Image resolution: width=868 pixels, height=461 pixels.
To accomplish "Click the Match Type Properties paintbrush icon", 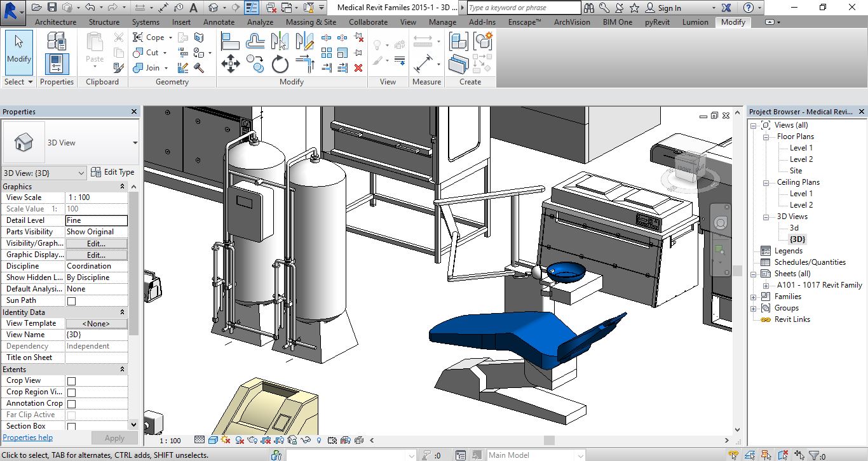I will point(119,67).
